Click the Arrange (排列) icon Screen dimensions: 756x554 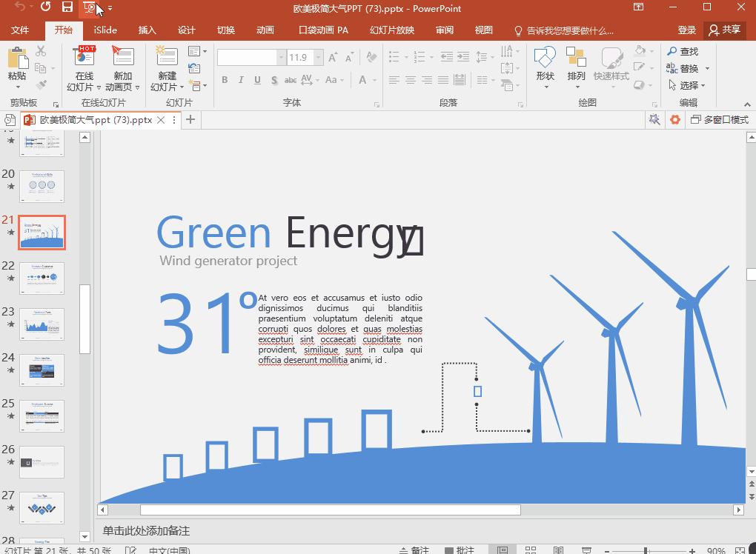pyautogui.click(x=576, y=58)
